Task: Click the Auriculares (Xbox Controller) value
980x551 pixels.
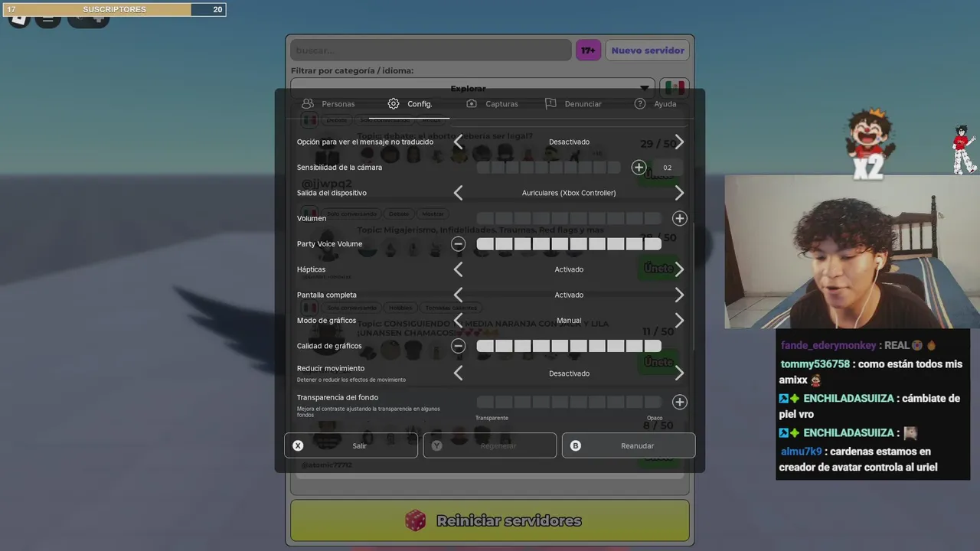Action: point(569,193)
